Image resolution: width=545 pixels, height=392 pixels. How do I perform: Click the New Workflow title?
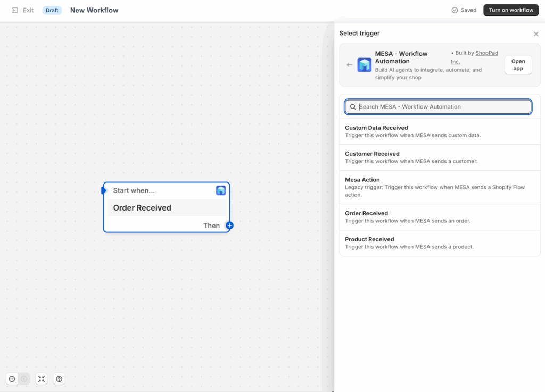pos(94,10)
